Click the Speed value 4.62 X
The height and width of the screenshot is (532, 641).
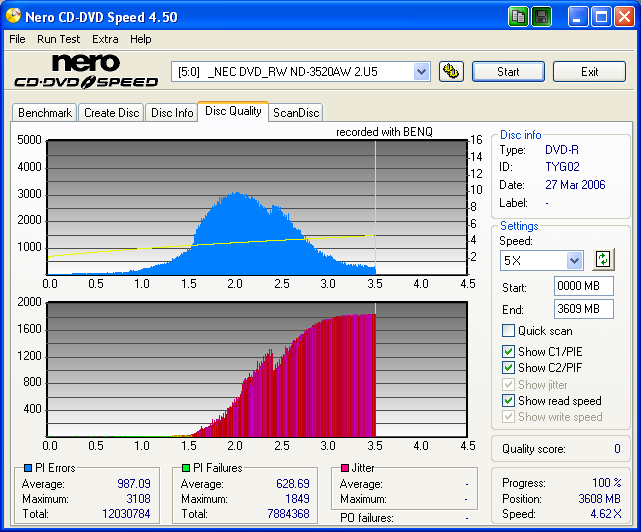point(606,514)
